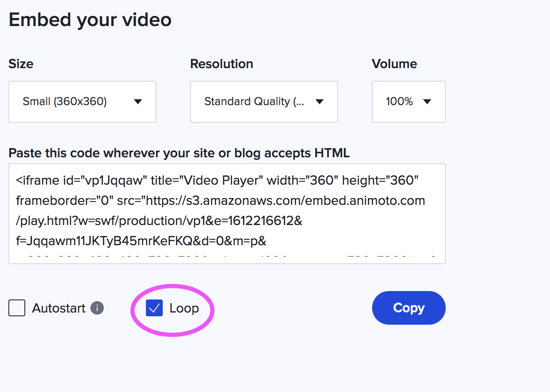Click inside the iframe embed code box
The height and width of the screenshot is (392, 550).
tap(227, 214)
